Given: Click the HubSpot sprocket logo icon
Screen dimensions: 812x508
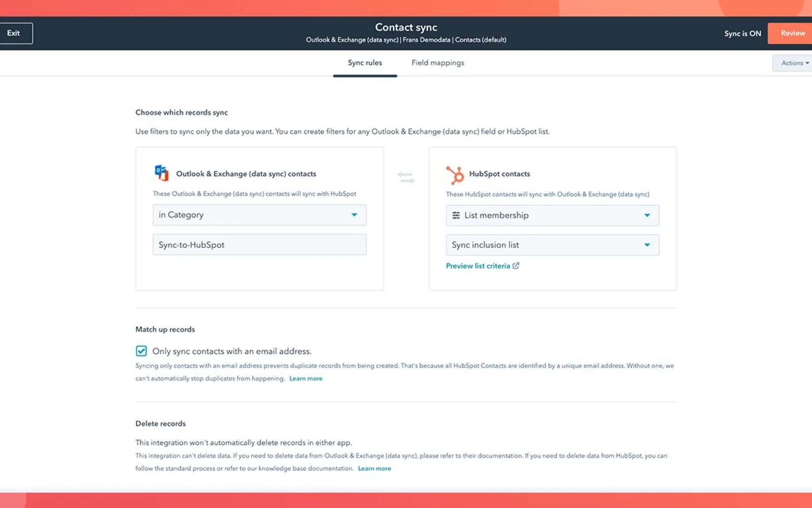Looking at the screenshot, I should (x=455, y=175).
